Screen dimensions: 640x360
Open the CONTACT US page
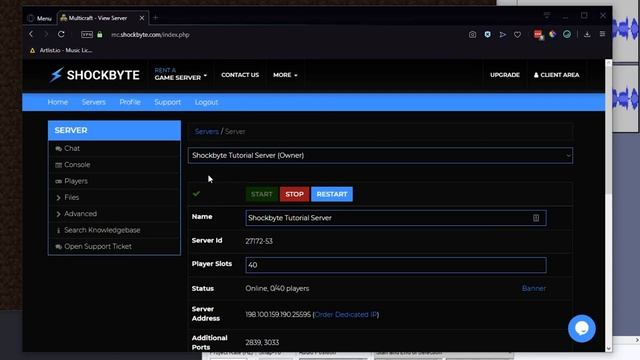coord(240,75)
